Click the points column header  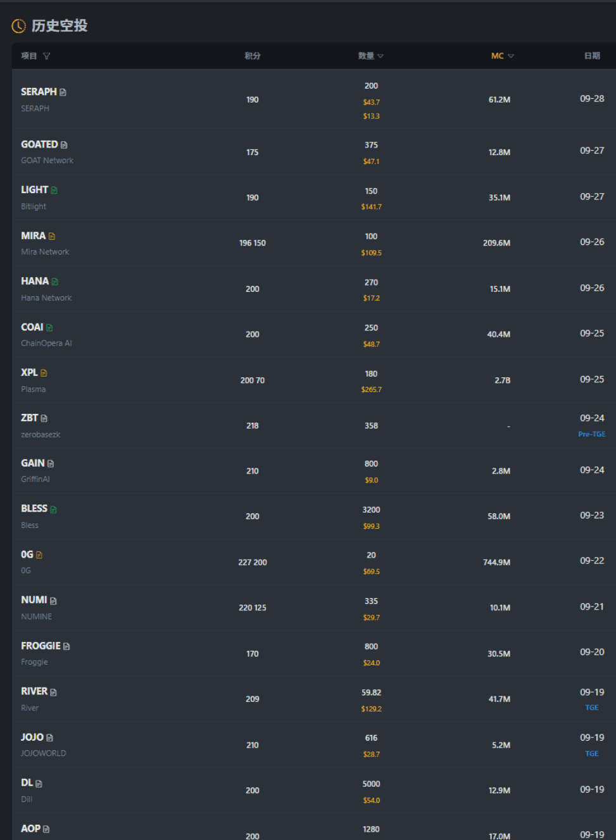point(253,56)
